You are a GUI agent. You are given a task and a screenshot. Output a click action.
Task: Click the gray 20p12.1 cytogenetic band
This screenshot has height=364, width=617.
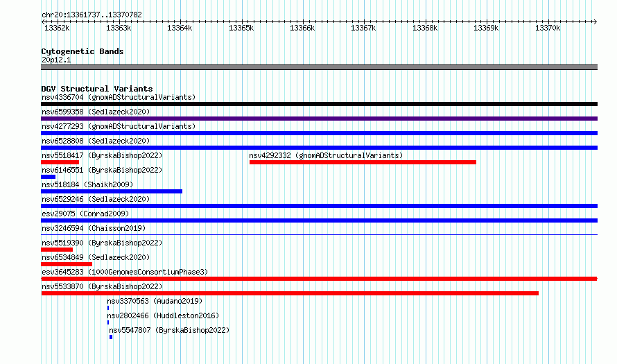pos(319,67)
